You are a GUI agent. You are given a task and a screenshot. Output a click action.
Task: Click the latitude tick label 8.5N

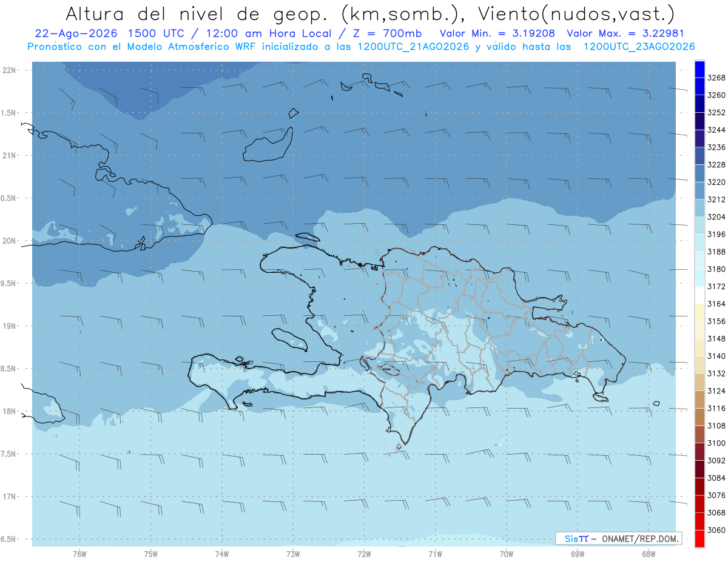pyautogui.click(x=9, y=369)
